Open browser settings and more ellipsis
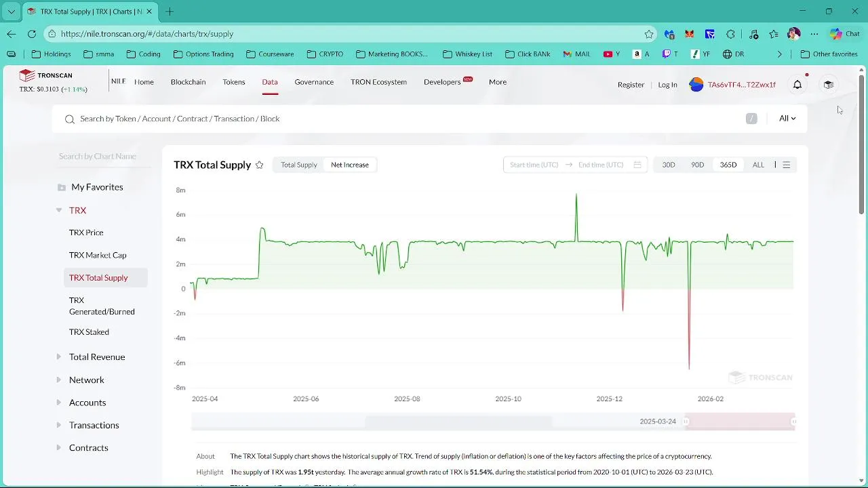 [x=814, y=34]
